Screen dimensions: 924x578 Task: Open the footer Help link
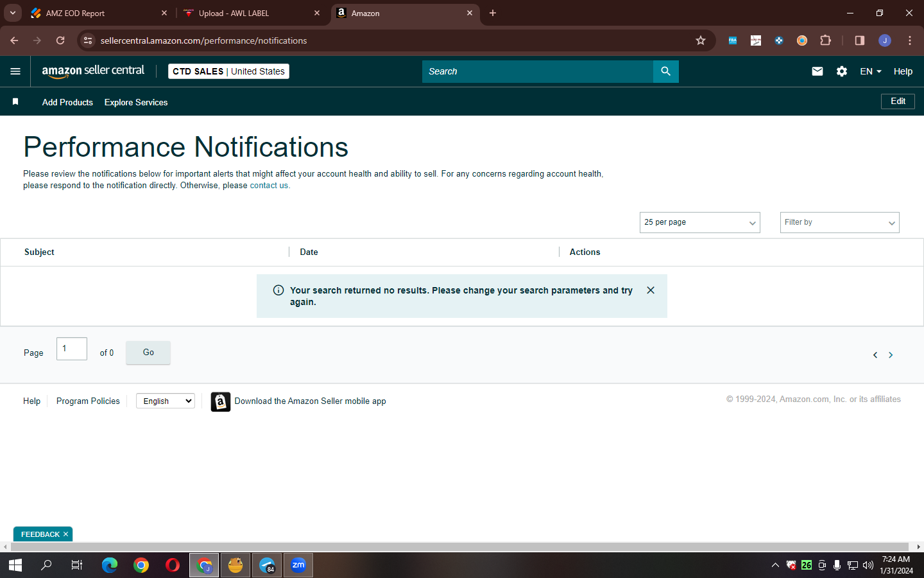tap(31, 401)
